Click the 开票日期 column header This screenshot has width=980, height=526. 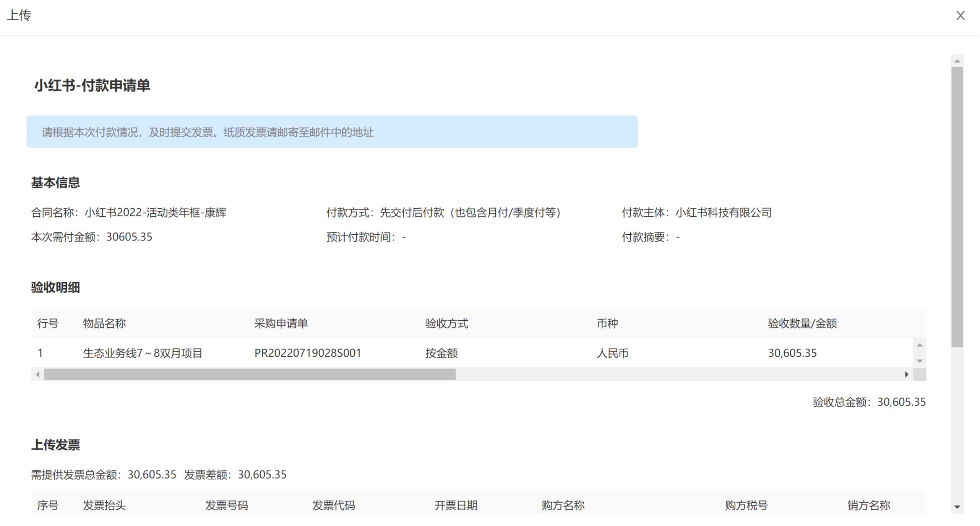coord(456,505)
